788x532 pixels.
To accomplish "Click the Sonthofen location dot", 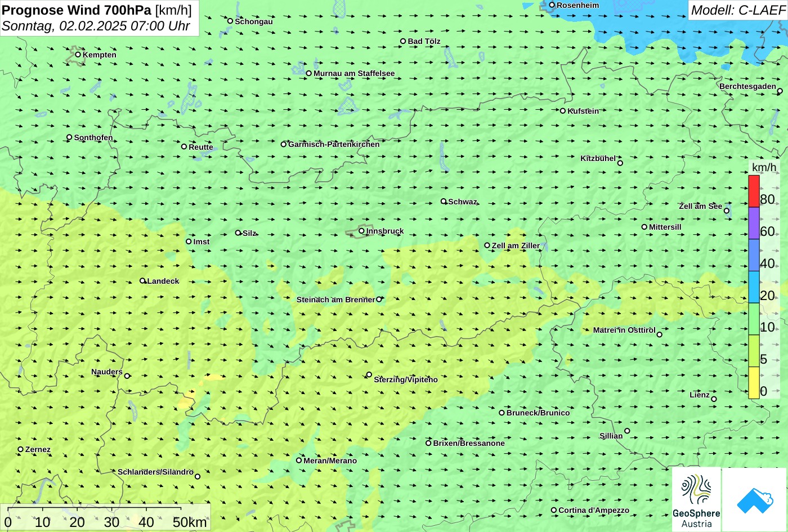I will tap(69, 137).
